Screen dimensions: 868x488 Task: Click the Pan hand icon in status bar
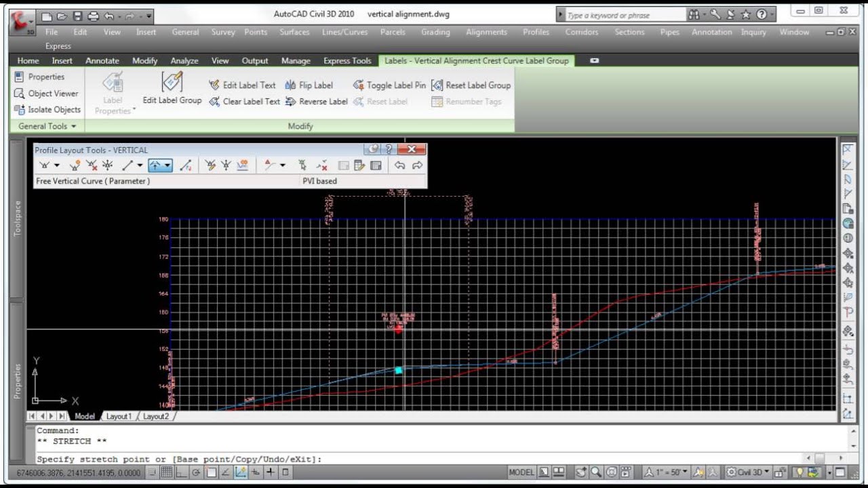click(580, 472)
